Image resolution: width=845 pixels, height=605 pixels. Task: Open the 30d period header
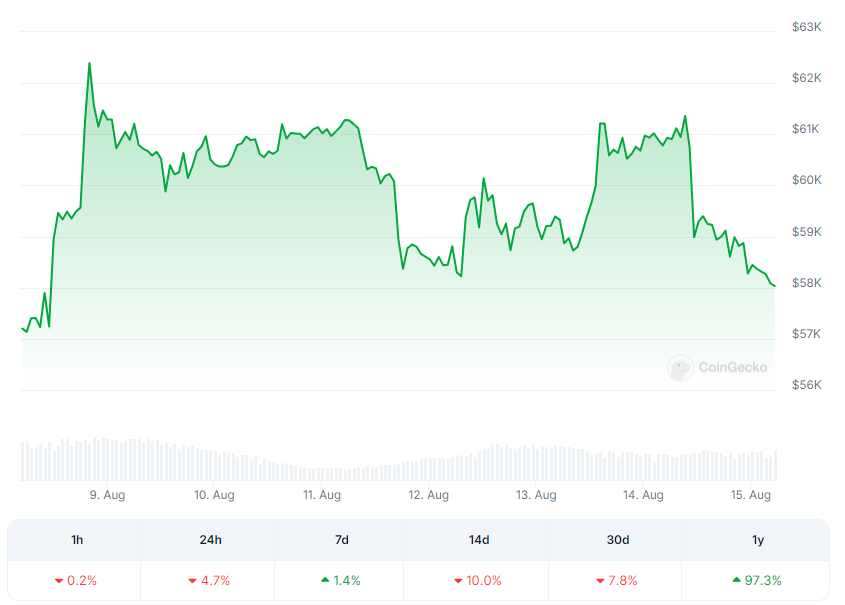point(618,540)
